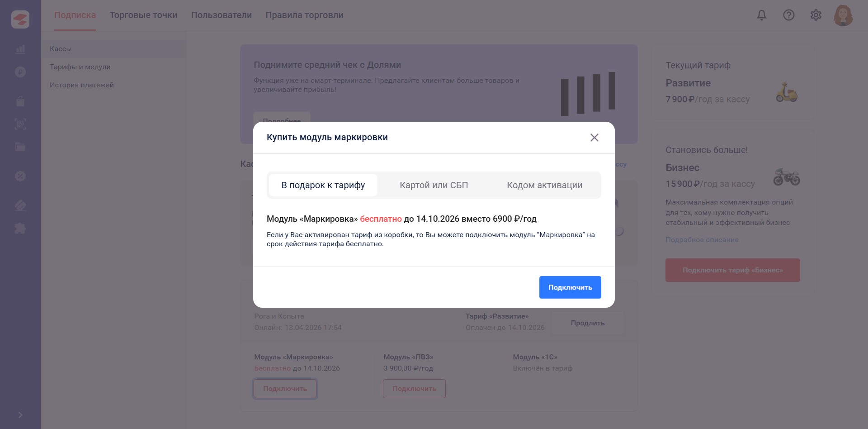
Task: Open the user avatar profile menu
Action: click(843, 15)
